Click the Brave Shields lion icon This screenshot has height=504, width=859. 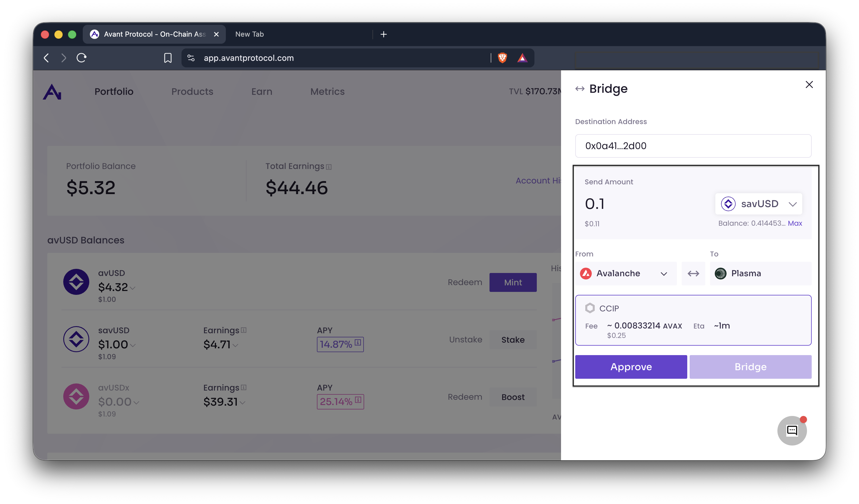(x=502, y=58)
